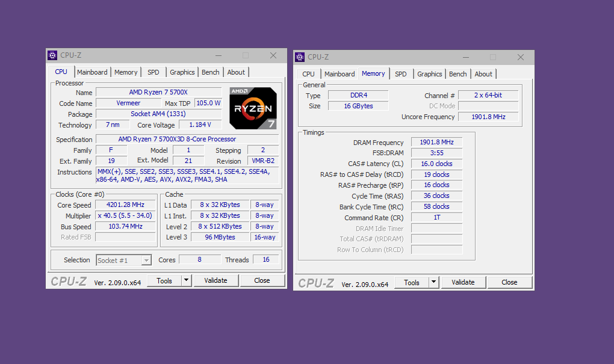Click the Instructions list text box

tap(187, 176)
